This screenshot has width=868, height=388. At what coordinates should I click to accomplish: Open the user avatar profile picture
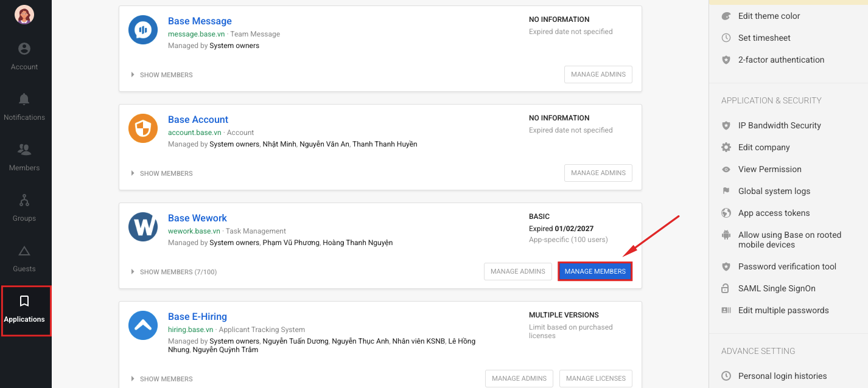[24, 15]
